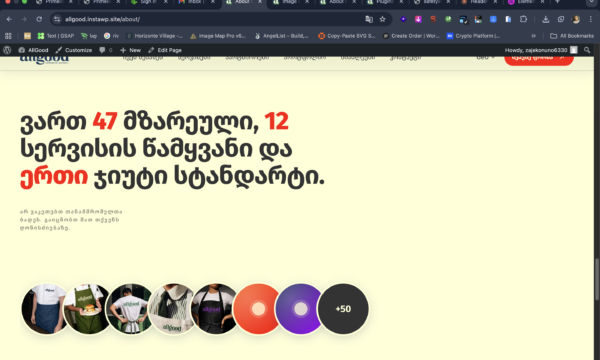Open the Image Map Pro bookmark
Image resolution: width=600 pixels, height=360 pixels.
click(218, 36)
